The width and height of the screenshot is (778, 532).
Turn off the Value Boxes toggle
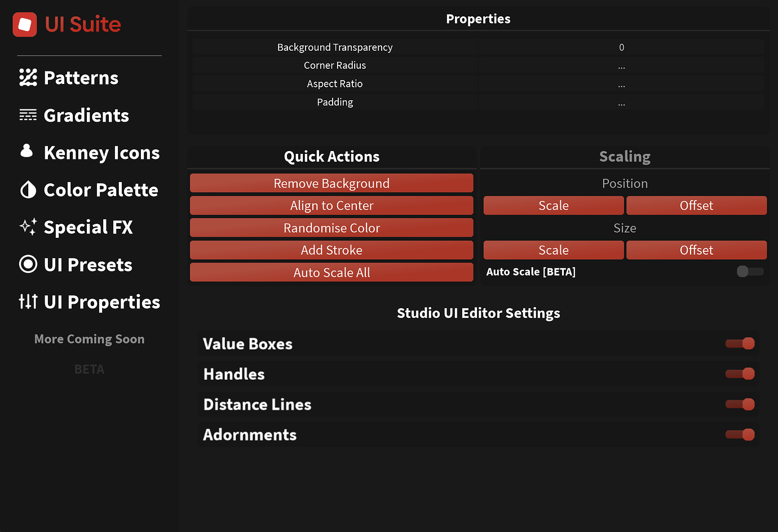pos(740,343)
